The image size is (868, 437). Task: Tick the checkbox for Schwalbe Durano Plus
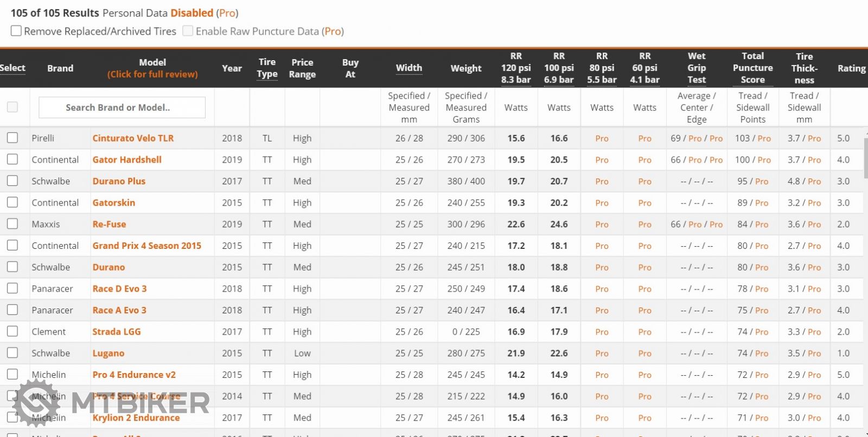12,181
